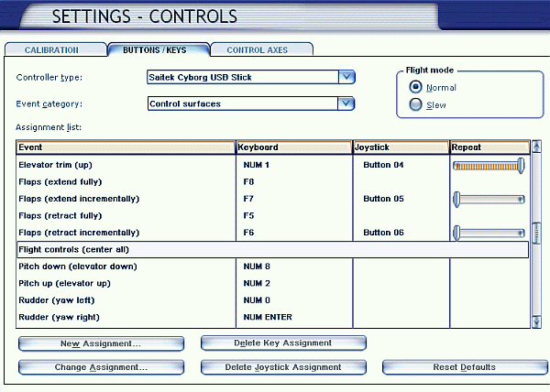Select the Flaps (extend fully) event
550x392 pixels.
pyautogui.click(x=60, y=182)
